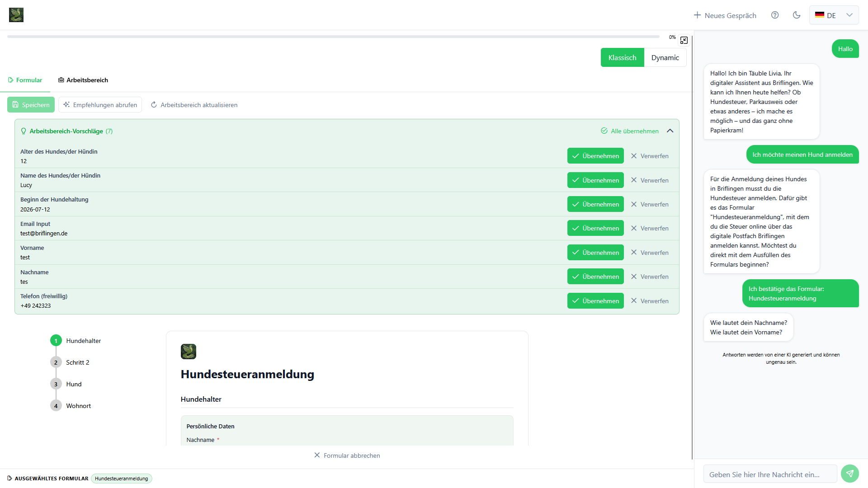
Task: Accept the Vorname suggestion
Action: pyautogui.click(x=595, y=253)
